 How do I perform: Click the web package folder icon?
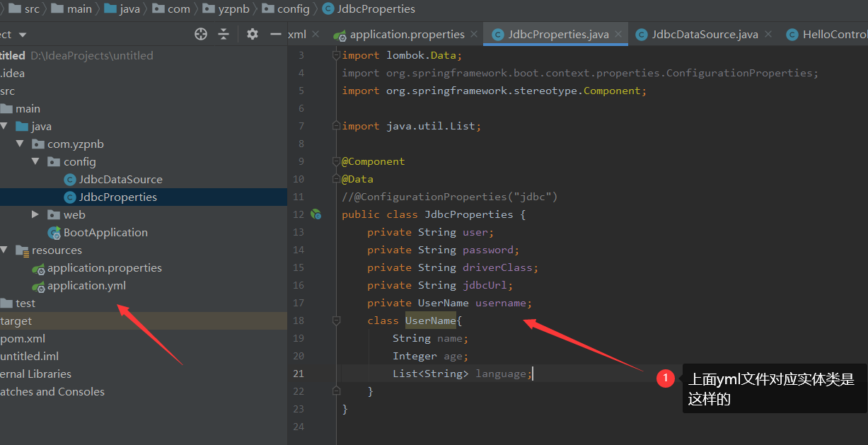(54, 215)
